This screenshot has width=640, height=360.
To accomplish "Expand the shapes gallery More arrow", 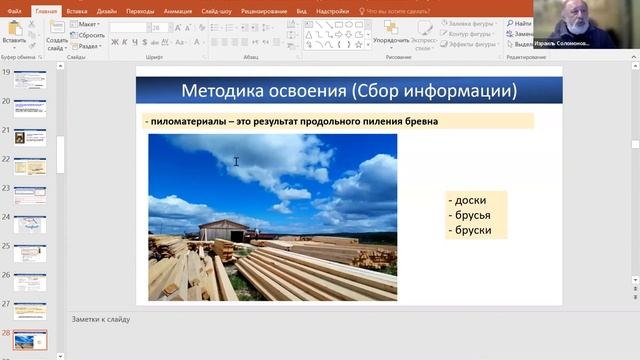I will tap(368, 45).
